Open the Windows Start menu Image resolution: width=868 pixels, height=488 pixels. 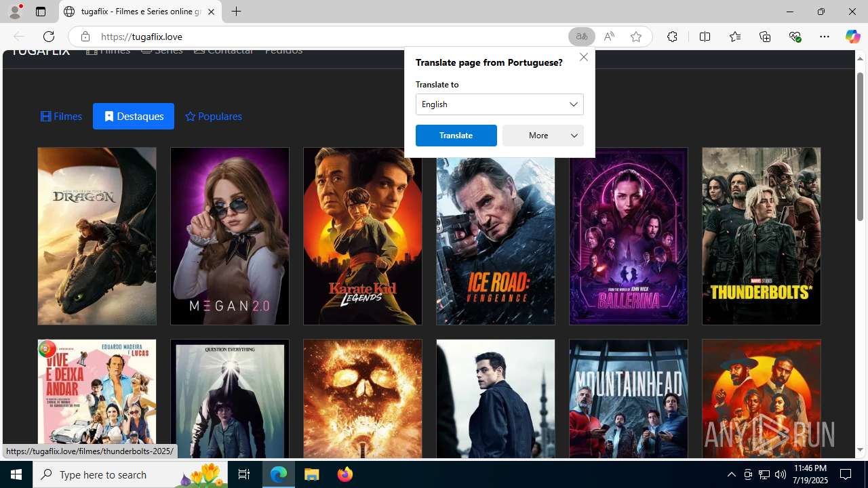(x=16, y=474)
